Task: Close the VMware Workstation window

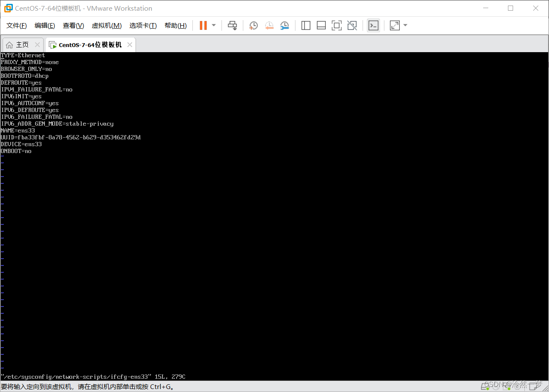Action: pyautogui.click(x=536, y=8)
